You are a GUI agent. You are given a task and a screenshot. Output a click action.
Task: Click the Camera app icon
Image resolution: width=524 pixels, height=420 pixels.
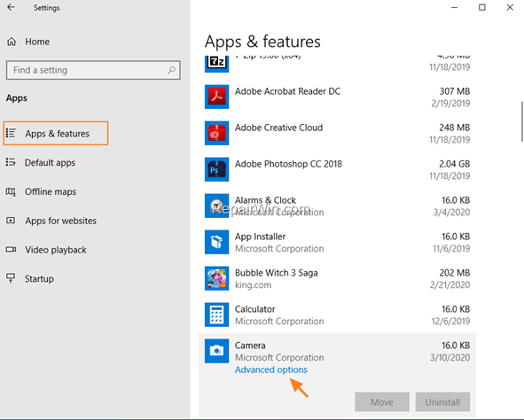pos(217,351)
